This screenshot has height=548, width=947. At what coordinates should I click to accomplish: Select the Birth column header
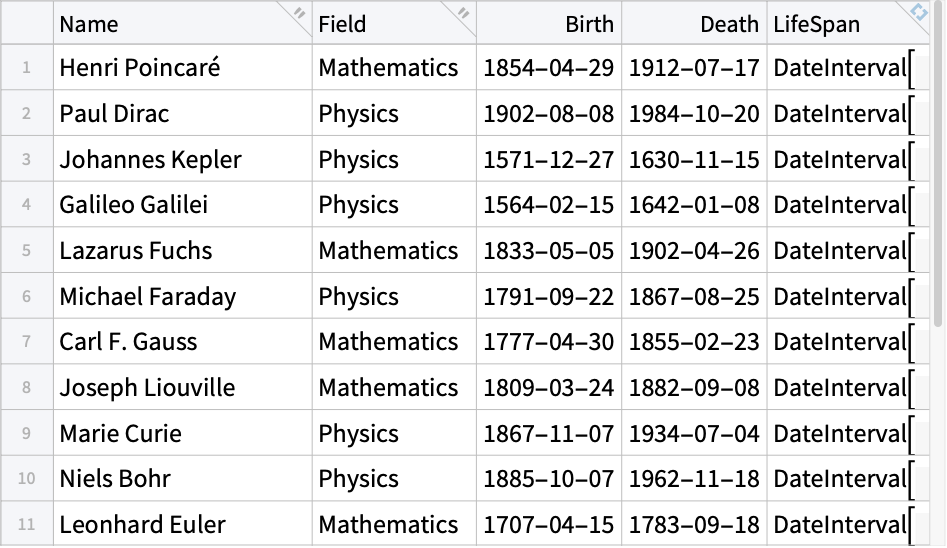coord(549,24)
